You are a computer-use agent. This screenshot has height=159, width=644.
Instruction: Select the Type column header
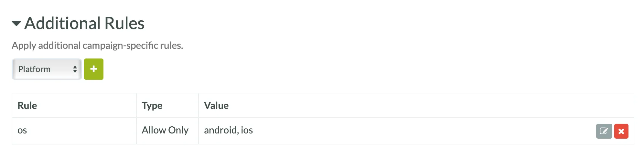(152, 106)
